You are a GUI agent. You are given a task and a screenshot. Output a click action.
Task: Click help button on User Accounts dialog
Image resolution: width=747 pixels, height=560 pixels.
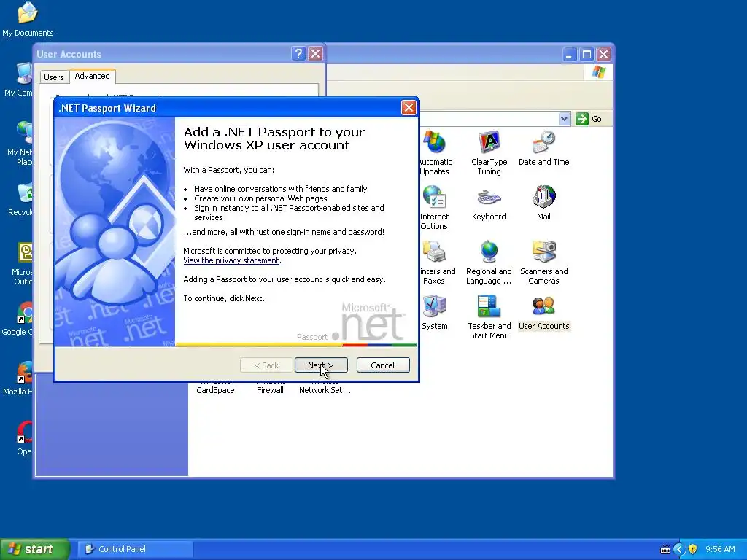pos(298,54)
